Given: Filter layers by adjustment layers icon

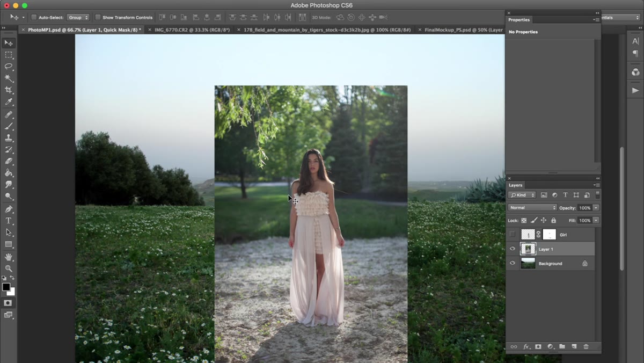Looking at the screenshot, I should [x=554, y=195].
